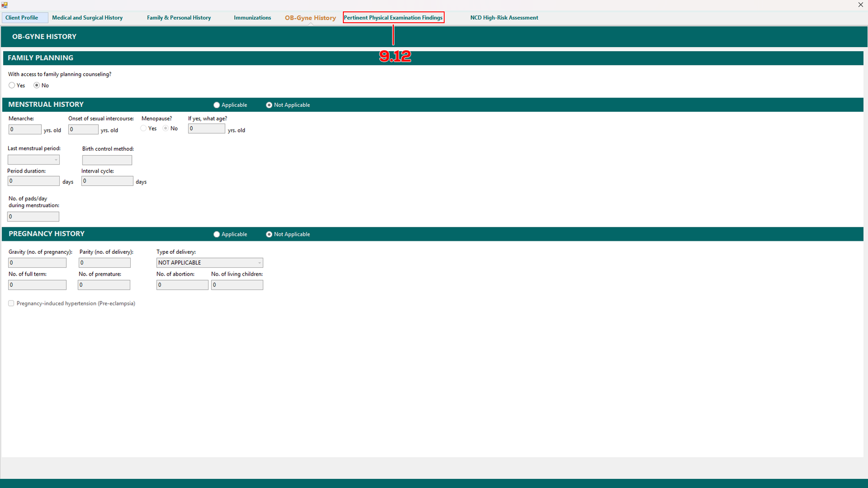The width and height of the screenshot is (868, 488).
Task: Set Pregnancy History to Not Applicable
Action: coord(269,234)
